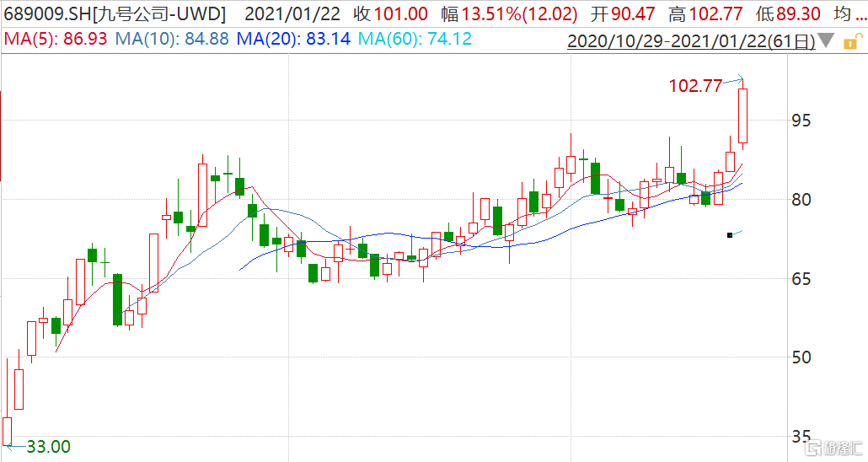
Task: Click the 80 price axis label
Action: 801,200
